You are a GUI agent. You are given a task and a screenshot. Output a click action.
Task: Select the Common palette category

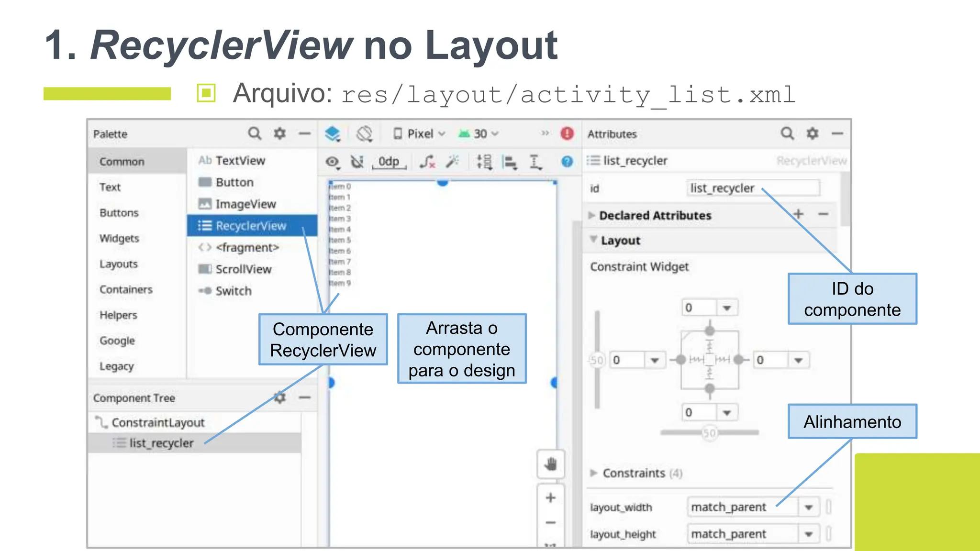137,161
